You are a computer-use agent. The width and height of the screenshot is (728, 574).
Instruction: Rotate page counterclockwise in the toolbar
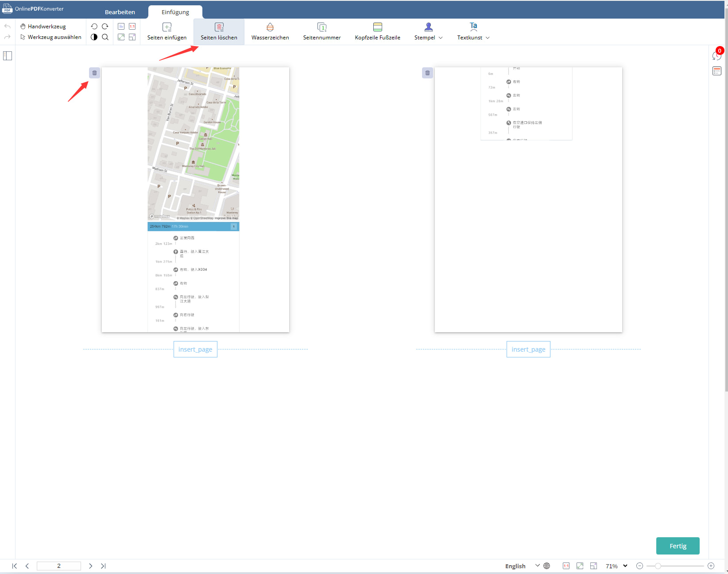94,27
